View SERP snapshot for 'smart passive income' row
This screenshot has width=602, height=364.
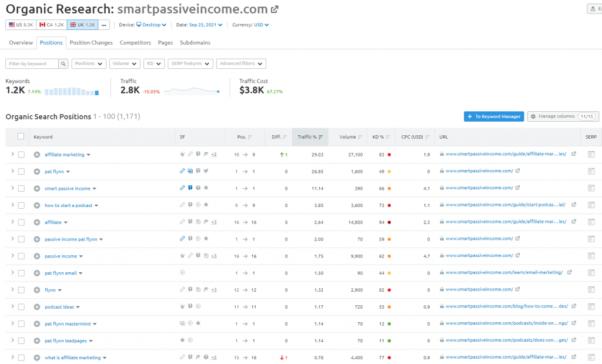pyautogui.click(x=591, y=188)
